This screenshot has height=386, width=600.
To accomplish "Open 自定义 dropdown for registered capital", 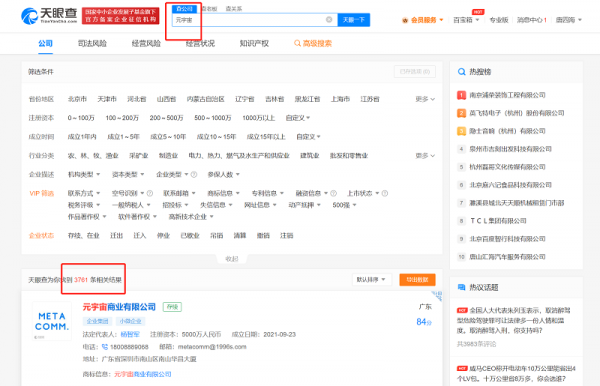I will click(x=298, y=118).
